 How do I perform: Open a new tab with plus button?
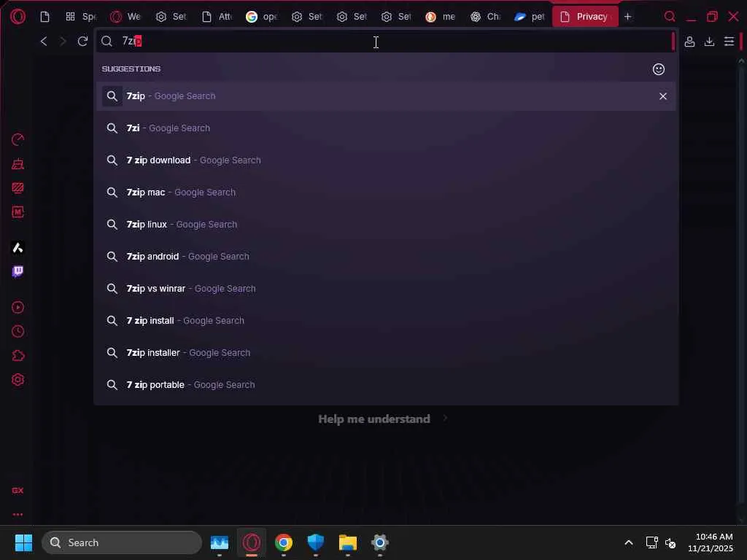pyautogui.click(x=628, y=17)
